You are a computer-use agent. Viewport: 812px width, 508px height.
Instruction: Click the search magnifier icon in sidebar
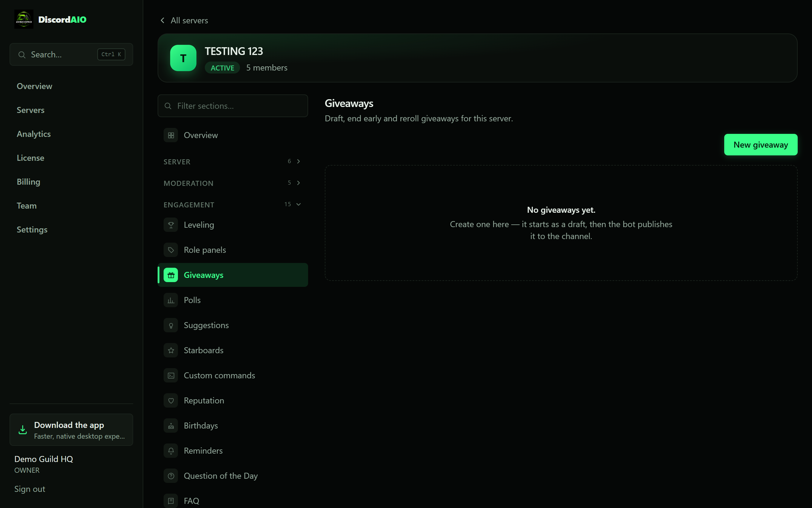[x=22, y=54]
